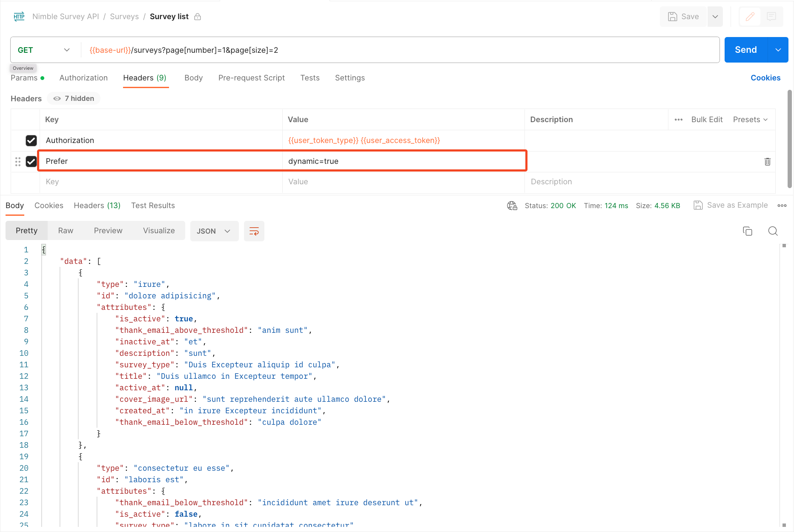The image size is (794, 532).
Task: Expand the JSON format dropdown
Action: click(214, 231)
